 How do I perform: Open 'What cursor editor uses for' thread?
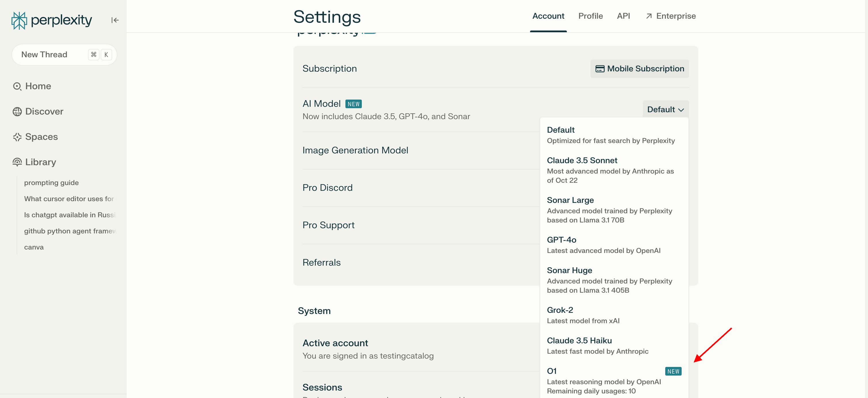[69, 199]
